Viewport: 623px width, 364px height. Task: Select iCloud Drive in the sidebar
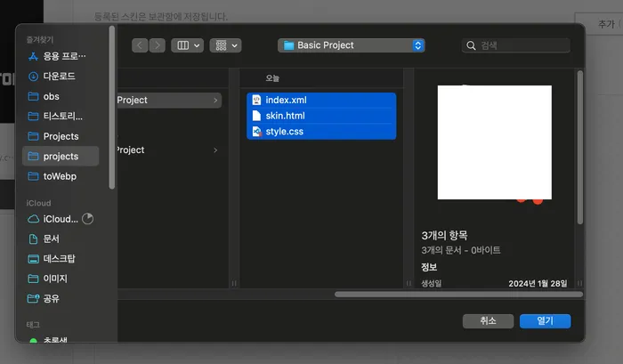(x=61, y=219)
